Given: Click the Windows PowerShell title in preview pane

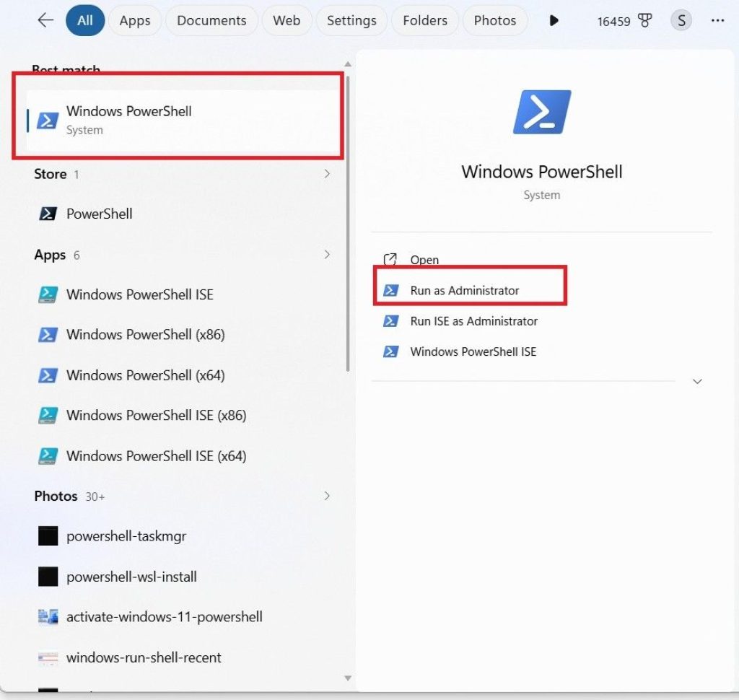Looking at the screenshot, I should pyautogui.click(x=542, y=172).
